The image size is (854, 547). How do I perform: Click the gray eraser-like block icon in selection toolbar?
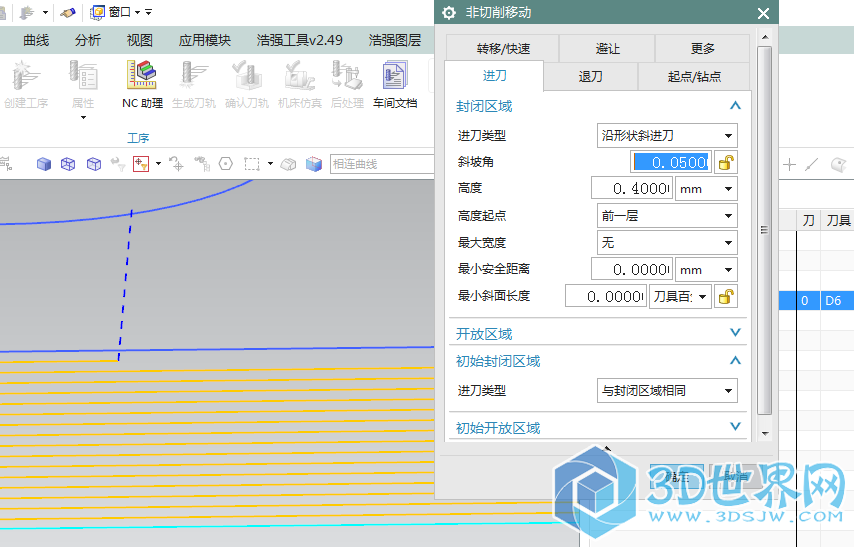tap(289, 164)
